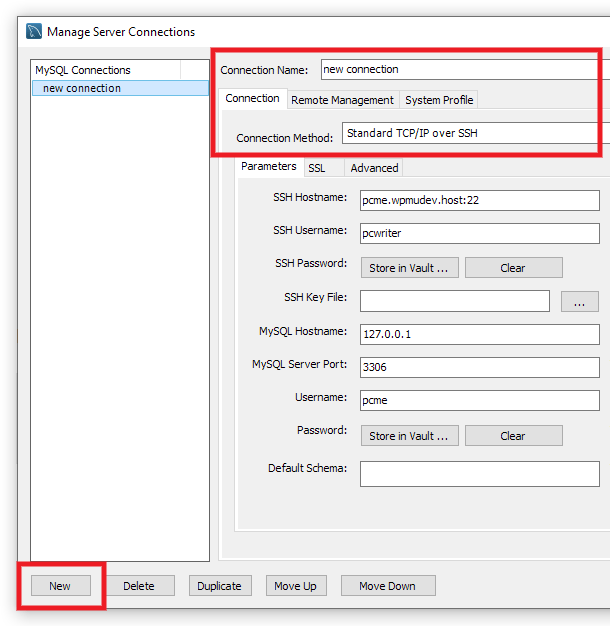The height and width of the screenshot is (626, 610).
Task: Edit the Connection Name field
Action: pyautogui.click(x=465, y=69)
